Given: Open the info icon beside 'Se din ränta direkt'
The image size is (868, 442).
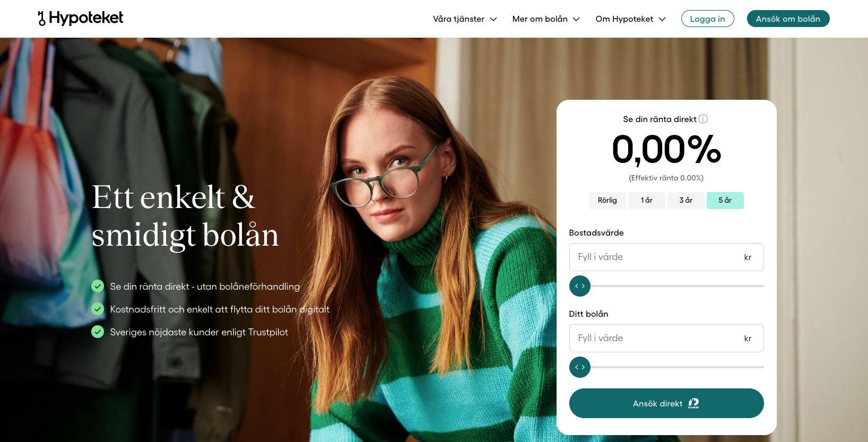Looking at the screenshot, I should pyautogui.click(x=703, y=119).
